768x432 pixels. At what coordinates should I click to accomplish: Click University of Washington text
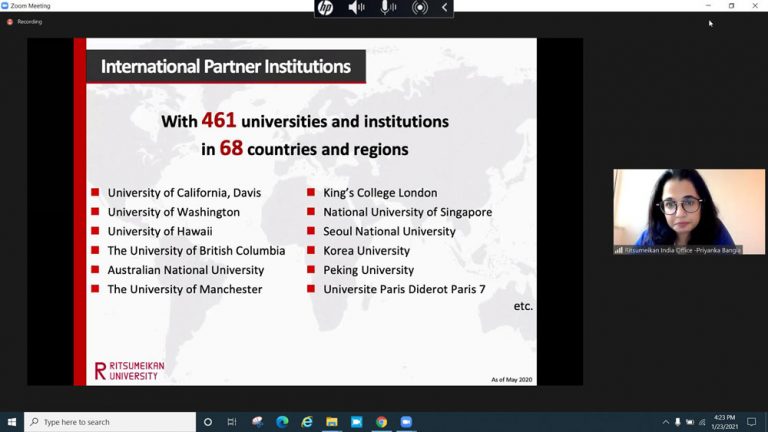coord(174,212)
